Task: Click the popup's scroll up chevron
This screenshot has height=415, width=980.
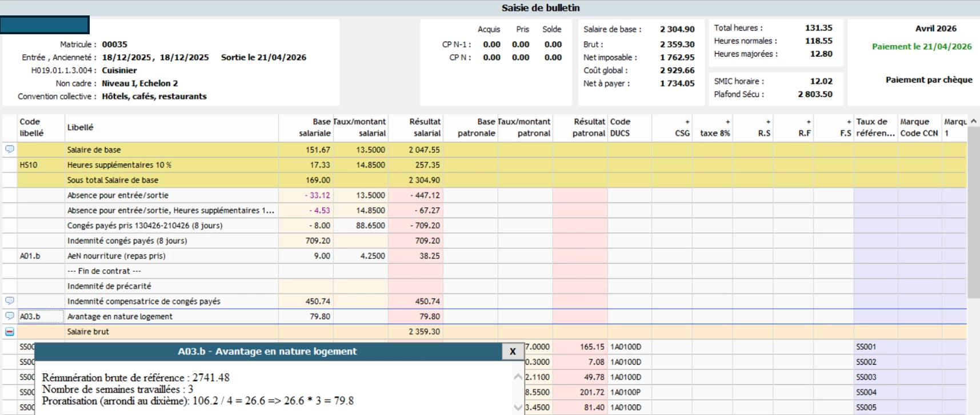Action: coord(518,376)
